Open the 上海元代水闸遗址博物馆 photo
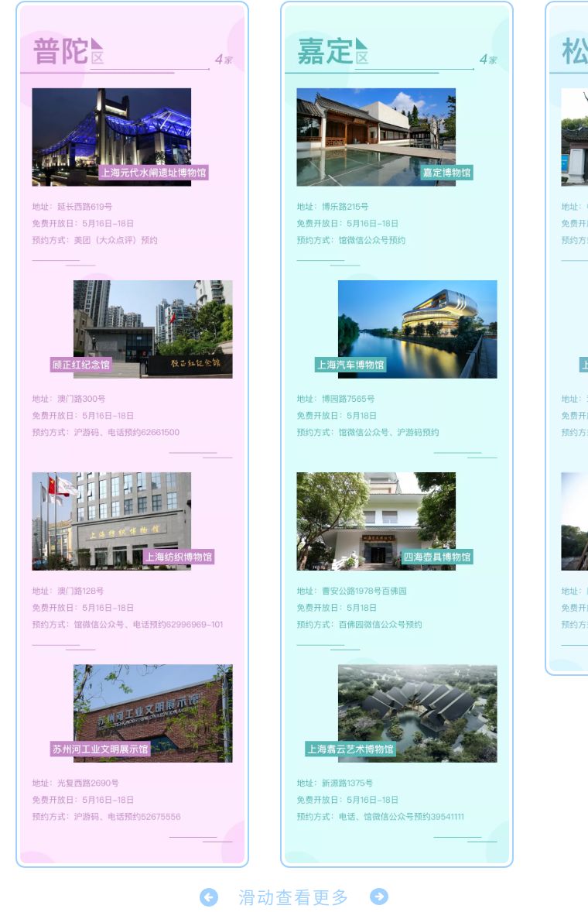 tap(111, 137)
